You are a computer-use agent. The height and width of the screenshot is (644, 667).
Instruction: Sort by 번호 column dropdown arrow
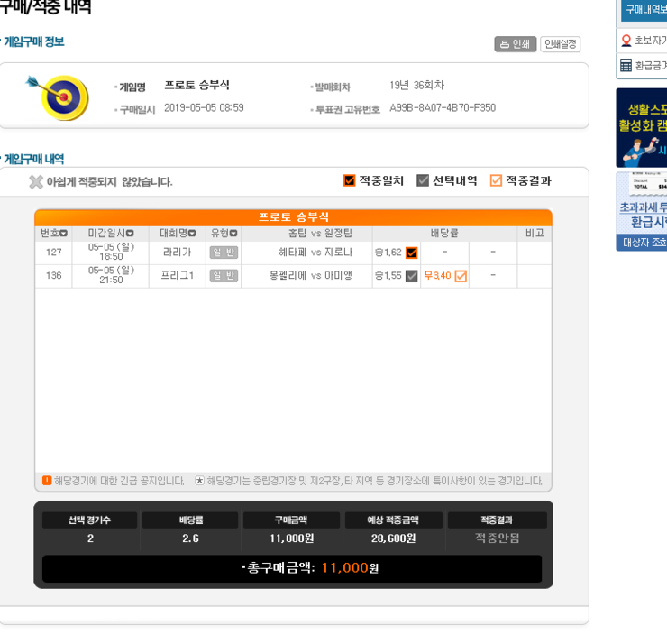coord(64,234)
